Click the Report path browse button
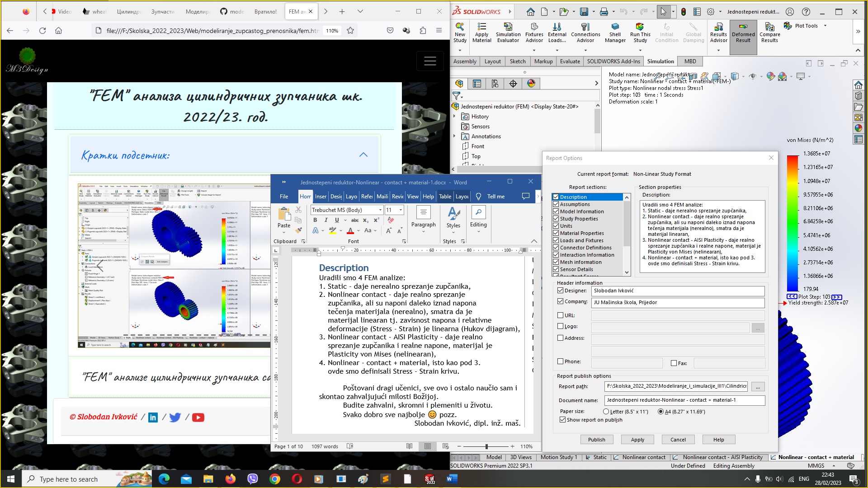 tap(757, 386)
